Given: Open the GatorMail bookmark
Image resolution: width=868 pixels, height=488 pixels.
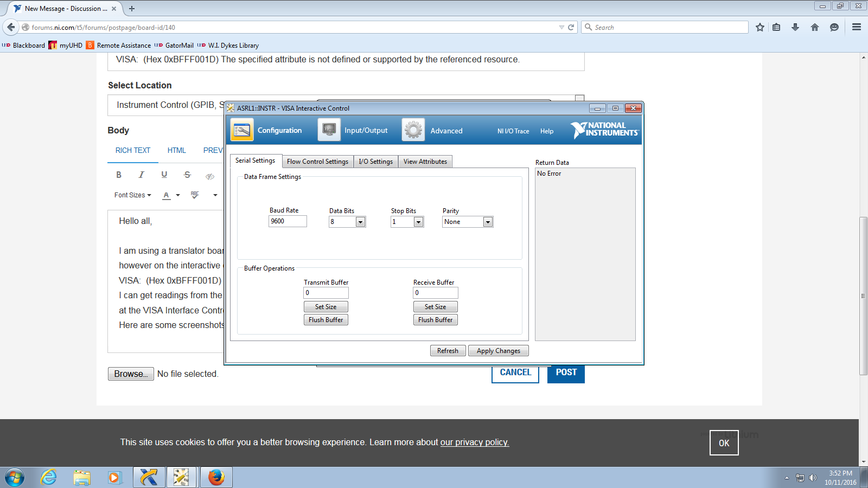Looking at the screenshot, I should click(174, 46).
